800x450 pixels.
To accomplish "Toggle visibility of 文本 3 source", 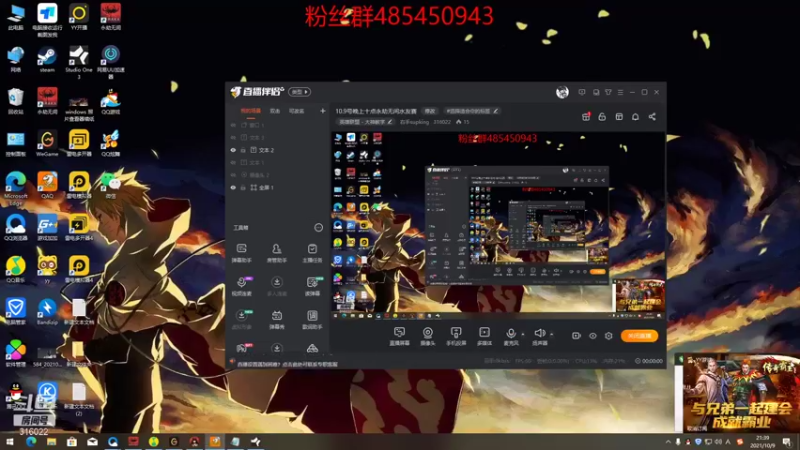I will [x=233, y=138].
